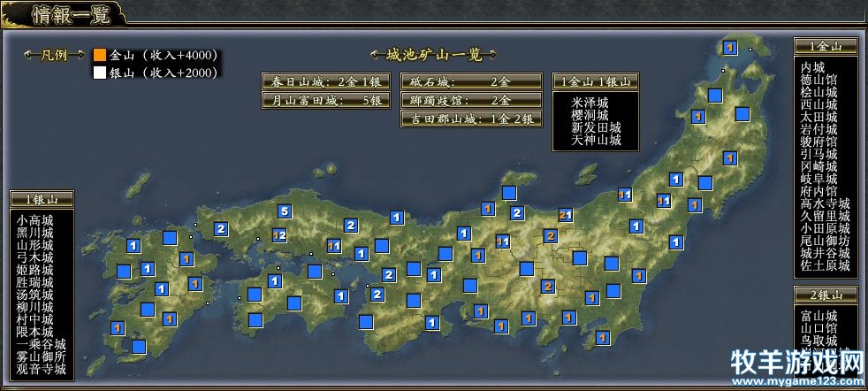Click 骏府馆 in the 1金山 list
Screen dimensions: 868x391
pos(819,142)
